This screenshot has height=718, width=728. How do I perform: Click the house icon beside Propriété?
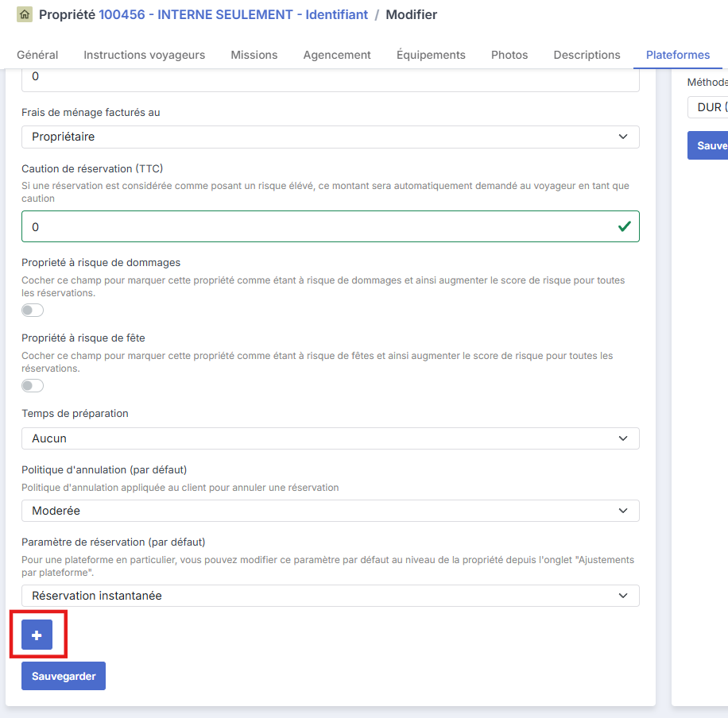tap(24, 14)
